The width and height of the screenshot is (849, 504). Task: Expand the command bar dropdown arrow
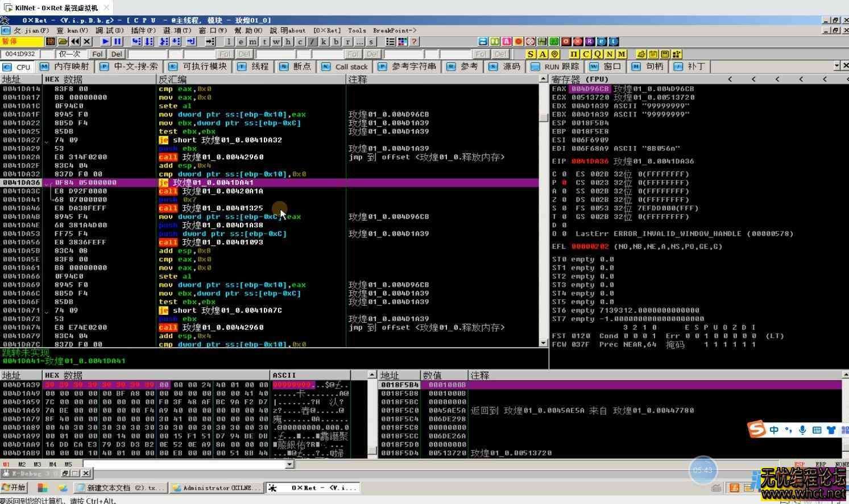(x=289, y=464)
